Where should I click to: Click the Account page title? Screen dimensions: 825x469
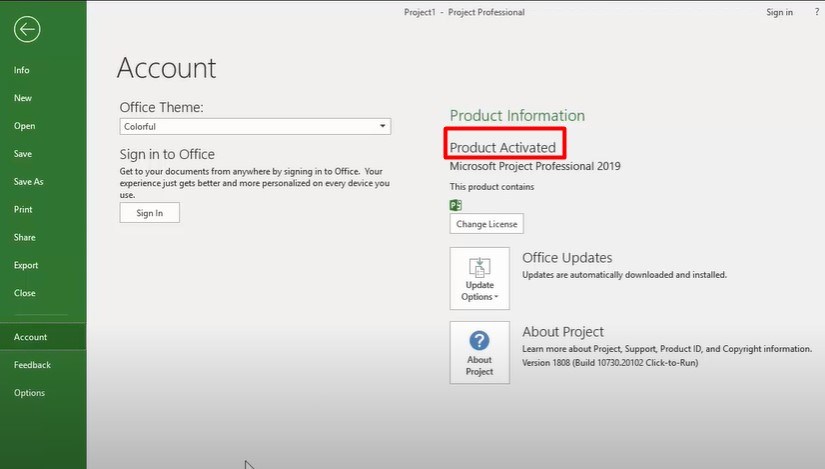[x=166, y=68]
